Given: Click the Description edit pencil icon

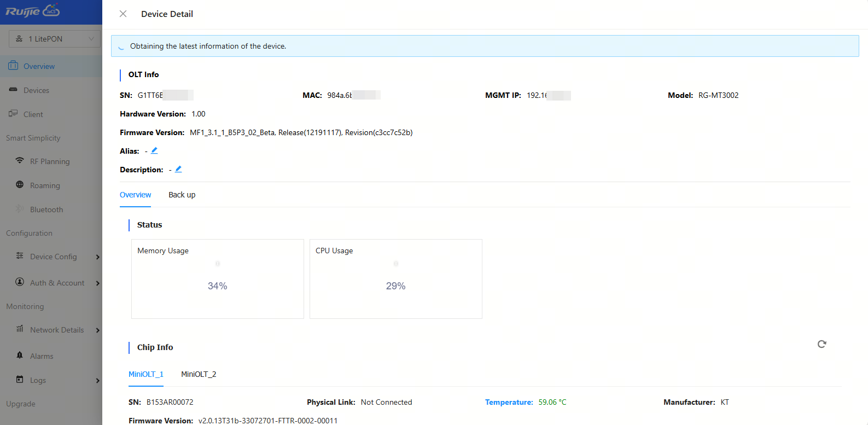Looking at the screenshot, I should coord(178,169).
